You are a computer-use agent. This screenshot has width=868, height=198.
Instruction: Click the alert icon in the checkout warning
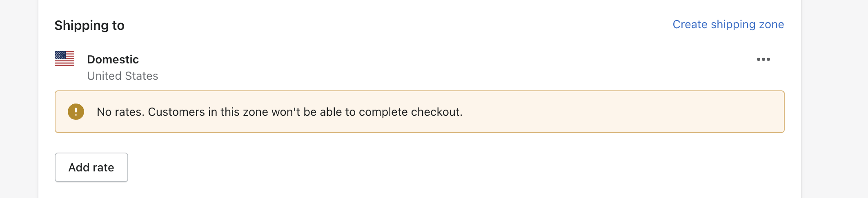point(76,112)
